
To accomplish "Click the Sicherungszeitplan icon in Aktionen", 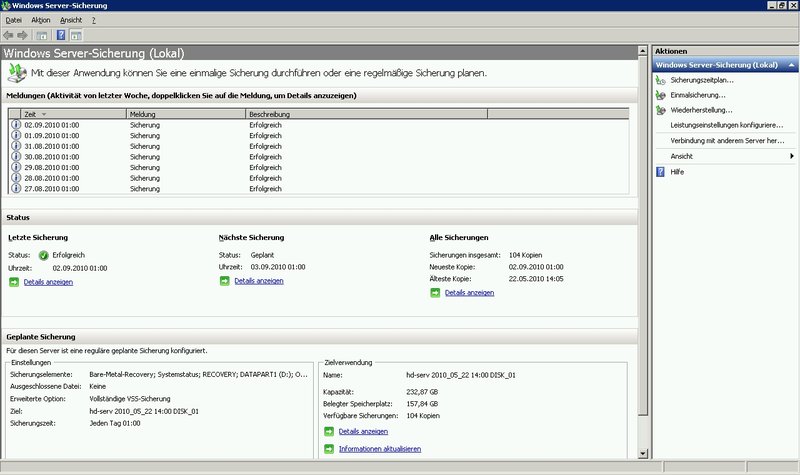I will click(x=661, y=80).
